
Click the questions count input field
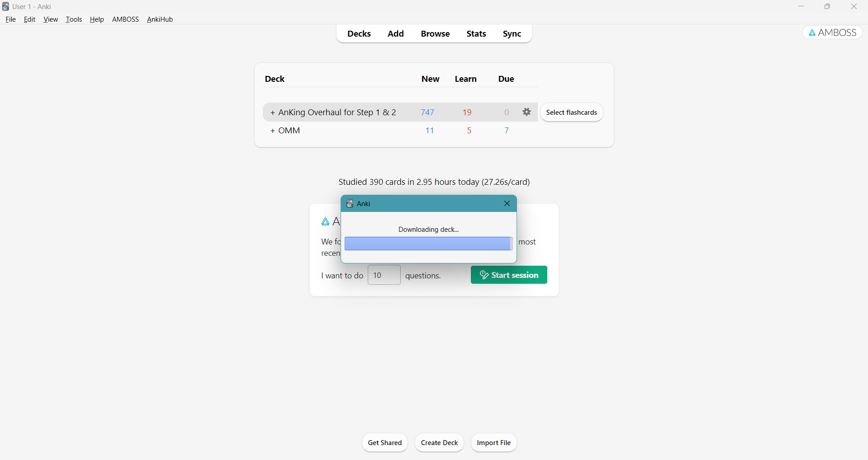pyautogui.click(x=384, y=275)
